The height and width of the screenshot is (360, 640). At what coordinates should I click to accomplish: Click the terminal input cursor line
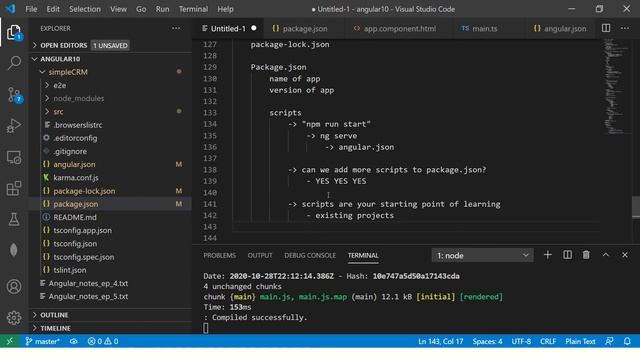coord(206,328)
